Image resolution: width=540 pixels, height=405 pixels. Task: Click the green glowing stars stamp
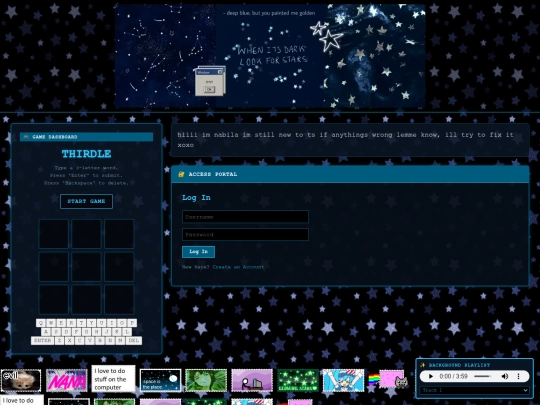(x=298, y=381)
